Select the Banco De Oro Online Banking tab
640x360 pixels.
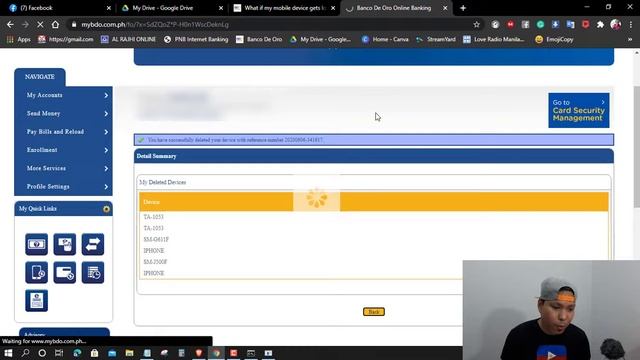397,8
